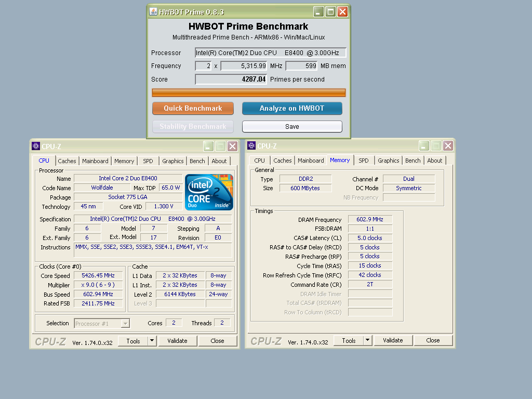The width and height of the screenshot is (532, 399).
Task: Click Analyze on HWBOT button
Action: click(292, 108)
